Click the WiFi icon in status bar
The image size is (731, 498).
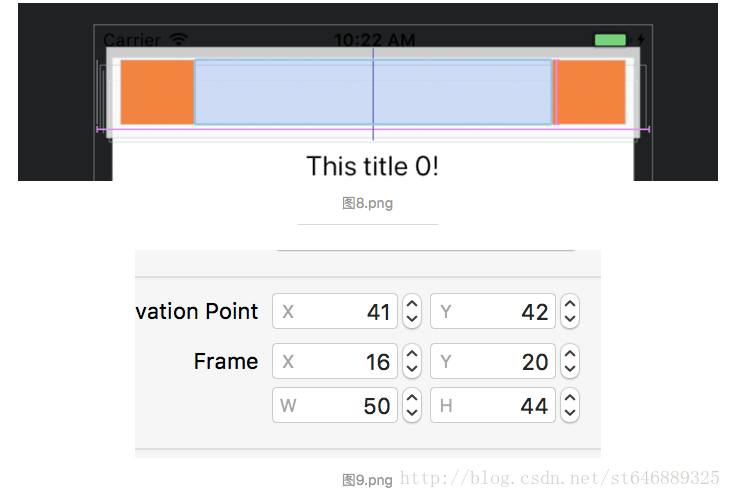[x=179, y=40]
